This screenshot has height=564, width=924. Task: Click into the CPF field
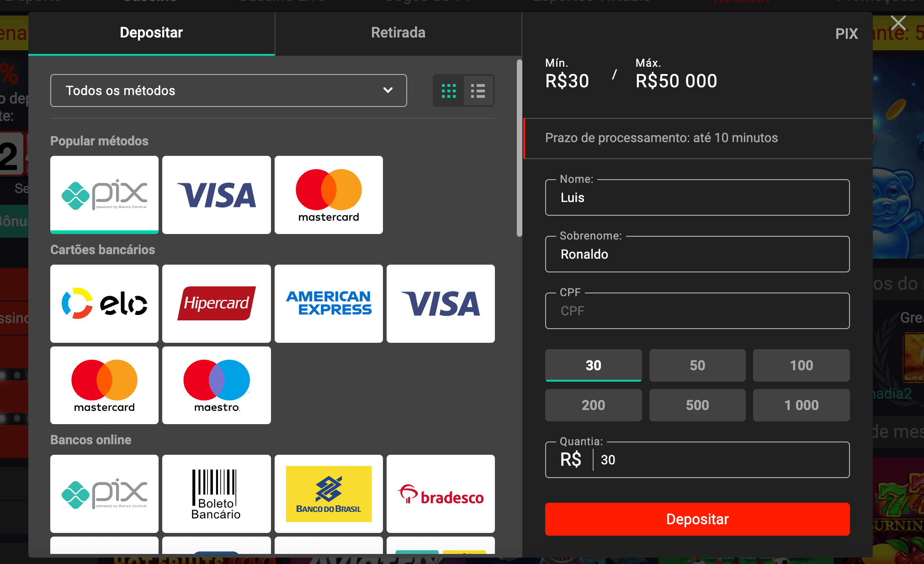tap(697, 311)
